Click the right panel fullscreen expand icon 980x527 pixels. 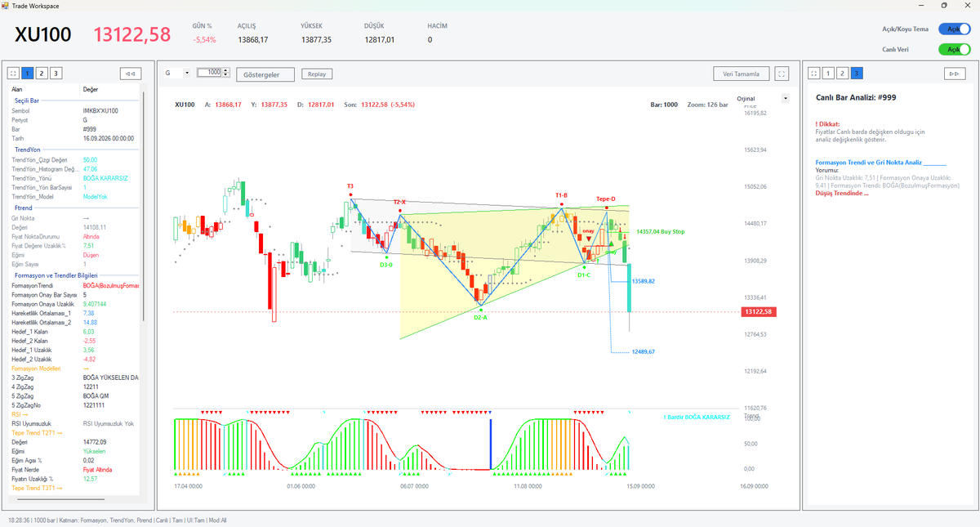813,74
